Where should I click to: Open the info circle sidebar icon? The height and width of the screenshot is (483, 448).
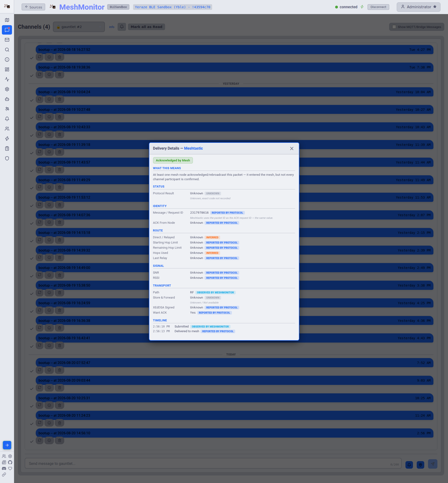[x=7, y=60]
